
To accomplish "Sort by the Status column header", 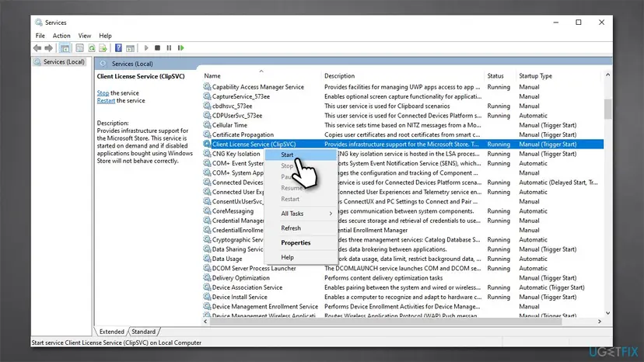I will [x=500, y=76].
